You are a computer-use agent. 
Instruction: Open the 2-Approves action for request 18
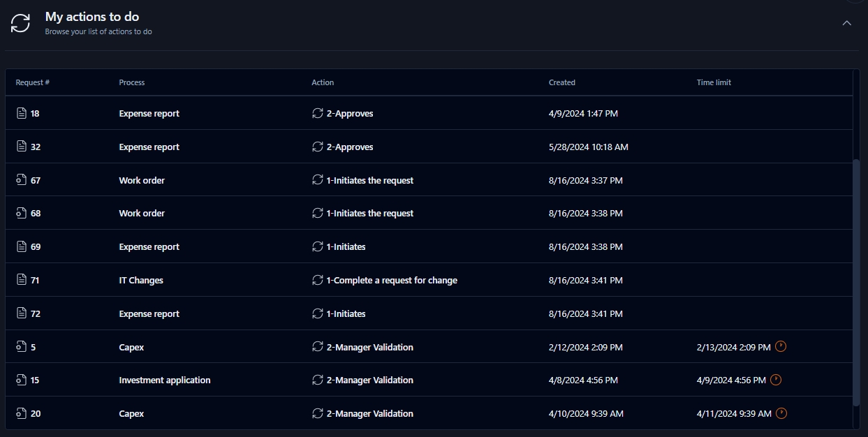click(350, 113)
